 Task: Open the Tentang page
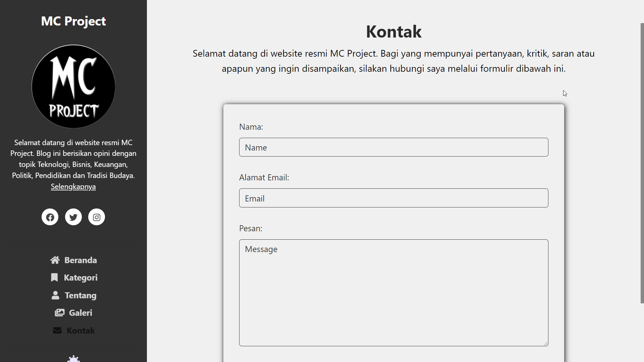coord(80,295)
